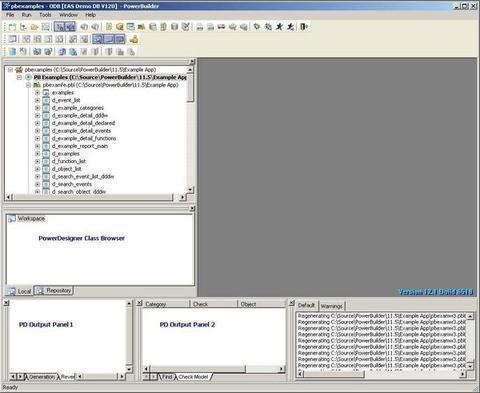Collapse the PB Examples target node
The height and width of the screenshot is (393, 480).
19,77
